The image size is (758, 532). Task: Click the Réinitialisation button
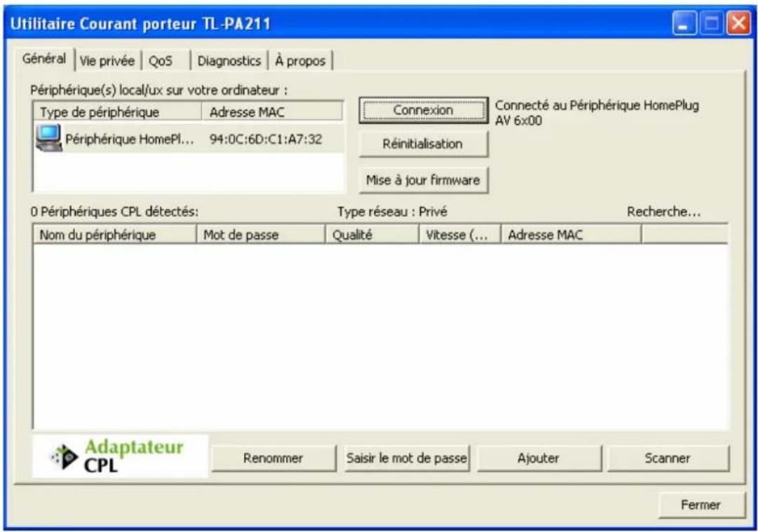click(x=424, y=144)
